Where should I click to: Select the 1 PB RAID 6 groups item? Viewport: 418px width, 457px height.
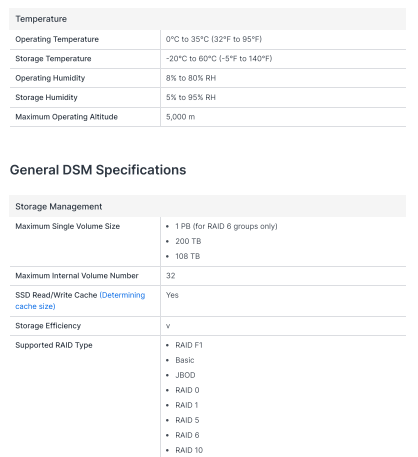pos(226,226)
